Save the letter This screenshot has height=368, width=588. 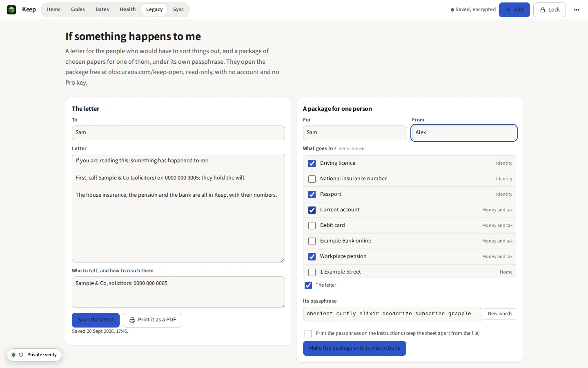[x=96, y=320]
